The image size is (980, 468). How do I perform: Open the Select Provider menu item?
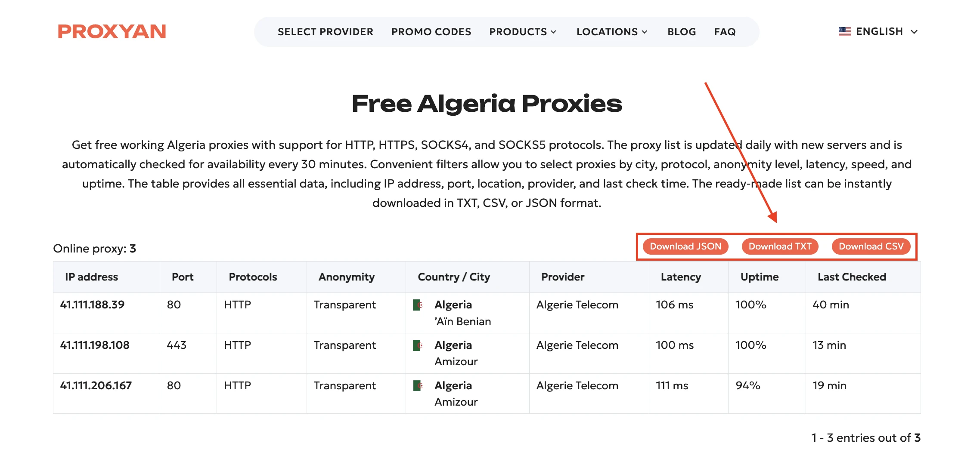tap(326, 32)
